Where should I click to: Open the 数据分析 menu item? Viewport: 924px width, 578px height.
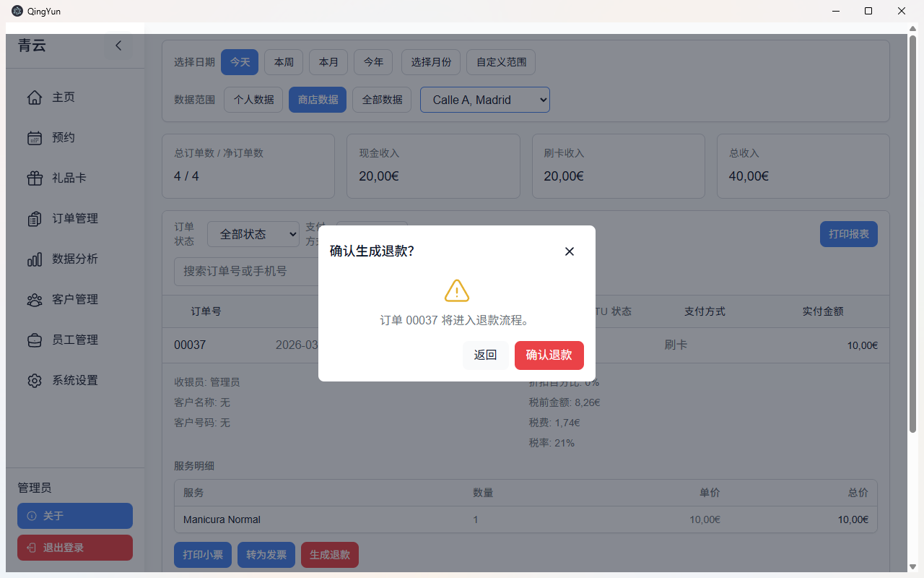75,259
